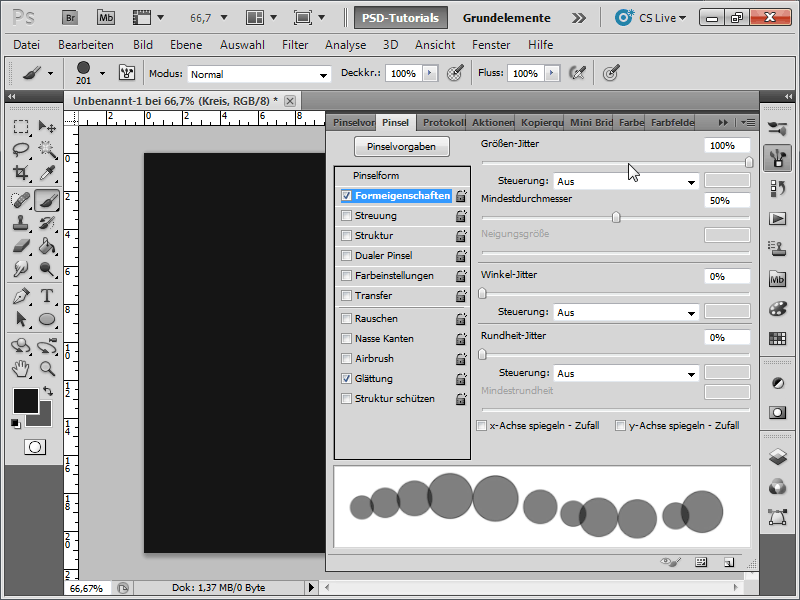Open the Fenster menu

(491, 45)
